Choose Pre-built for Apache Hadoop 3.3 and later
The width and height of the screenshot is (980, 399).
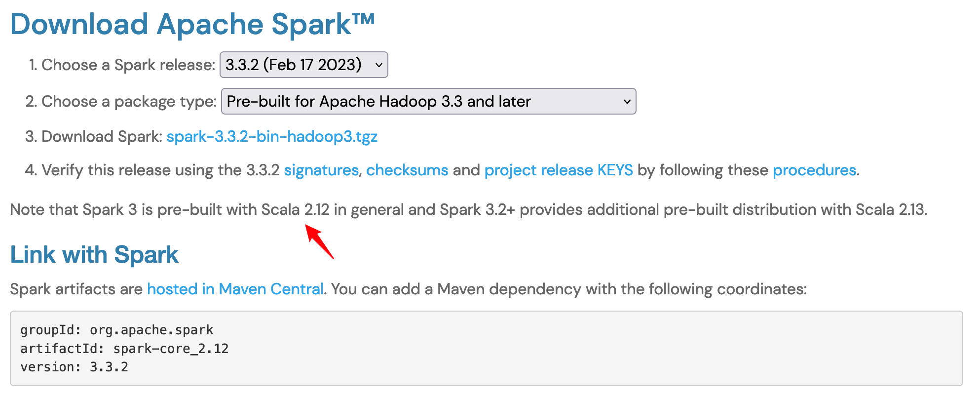(378, 101)
